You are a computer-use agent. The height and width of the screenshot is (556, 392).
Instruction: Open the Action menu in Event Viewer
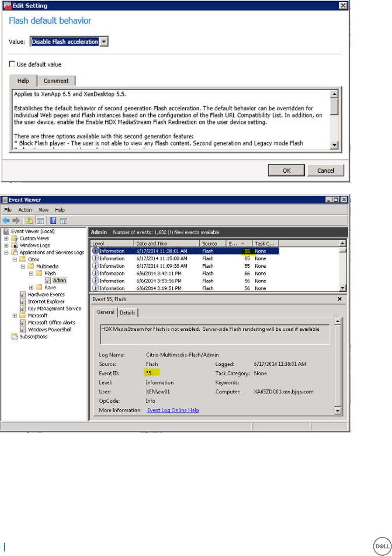coord(25,210)
